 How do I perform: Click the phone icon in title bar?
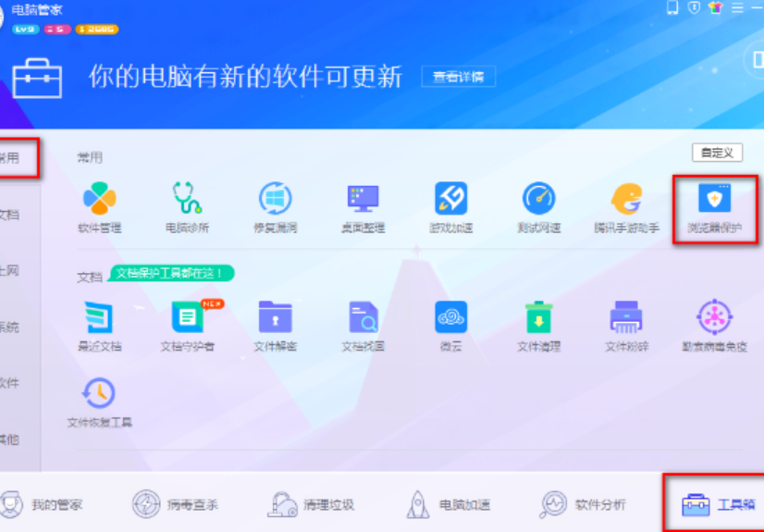click(x=672, y=7)
